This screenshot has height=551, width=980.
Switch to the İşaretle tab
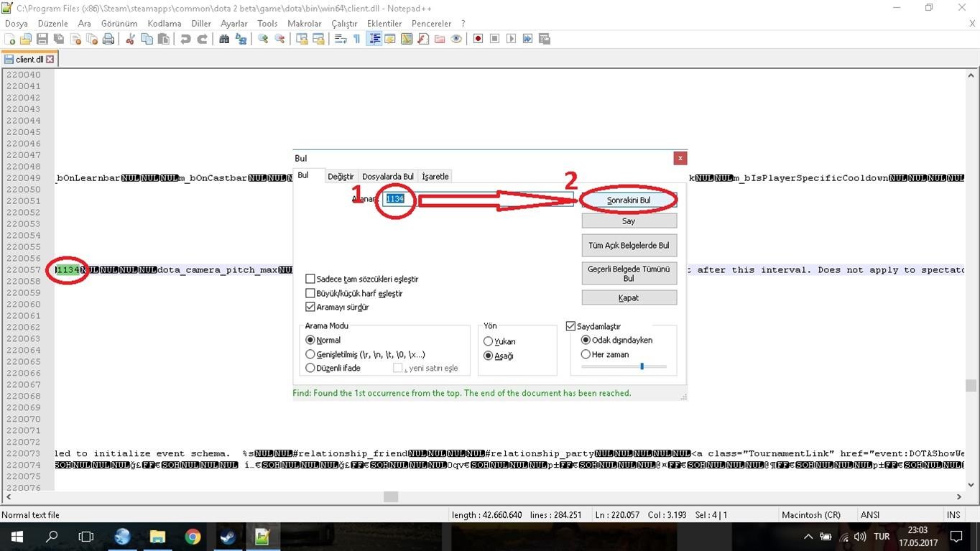pos(435,176)
